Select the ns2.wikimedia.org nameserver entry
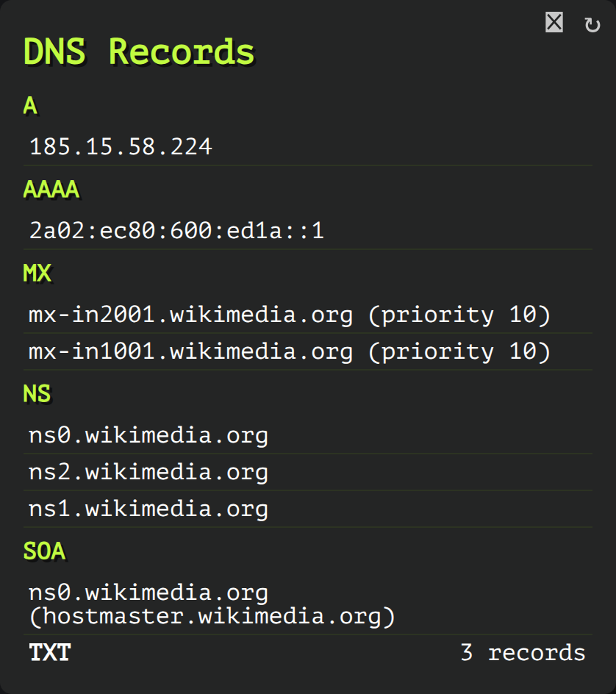This screenshot has height=694, width=616. (x=148, y=472)
